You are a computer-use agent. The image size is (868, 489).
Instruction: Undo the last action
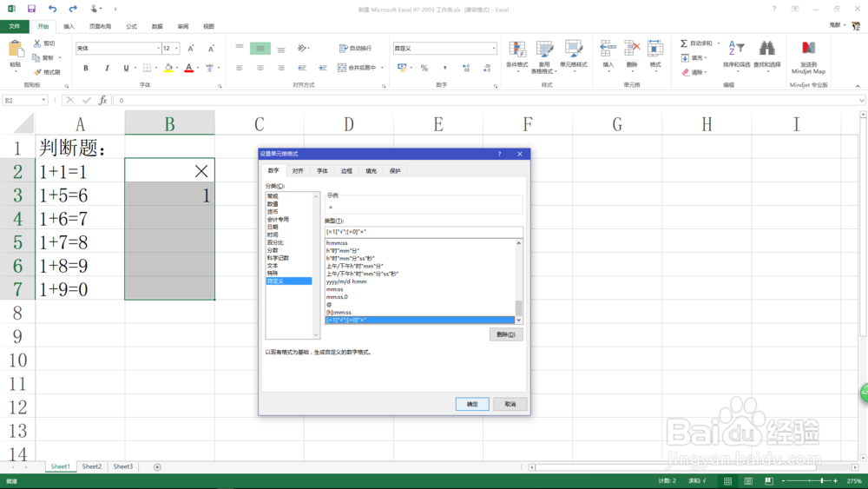pos(52,9)
